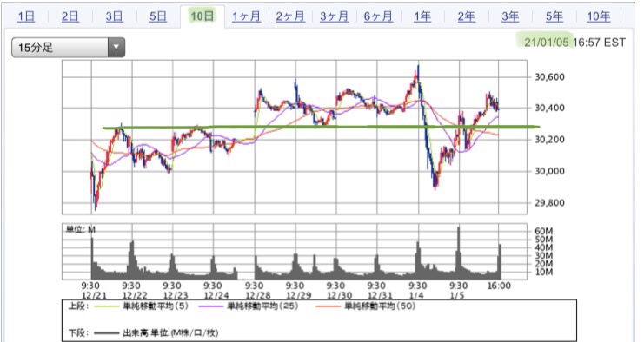Select the 5日 chart period
Image resolution: width=644 pixels, height=342 pixels.
(158, 16)
